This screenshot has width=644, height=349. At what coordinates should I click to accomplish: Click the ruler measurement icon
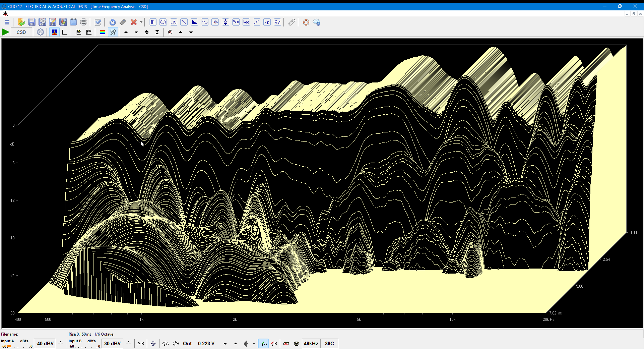(292, 22)
